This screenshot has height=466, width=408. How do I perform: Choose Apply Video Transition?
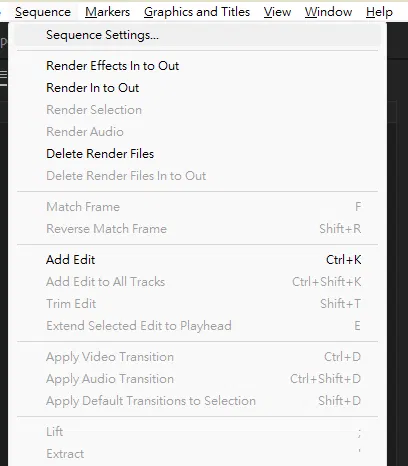tap(197, 357)
